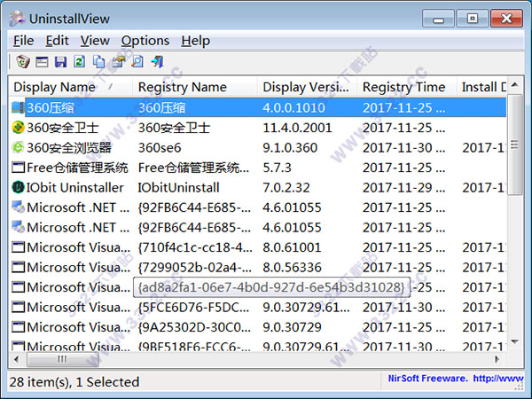This screenshot has width=532, height=399.
Task: Sort by Display Name column header
Action: click(71, 87)
